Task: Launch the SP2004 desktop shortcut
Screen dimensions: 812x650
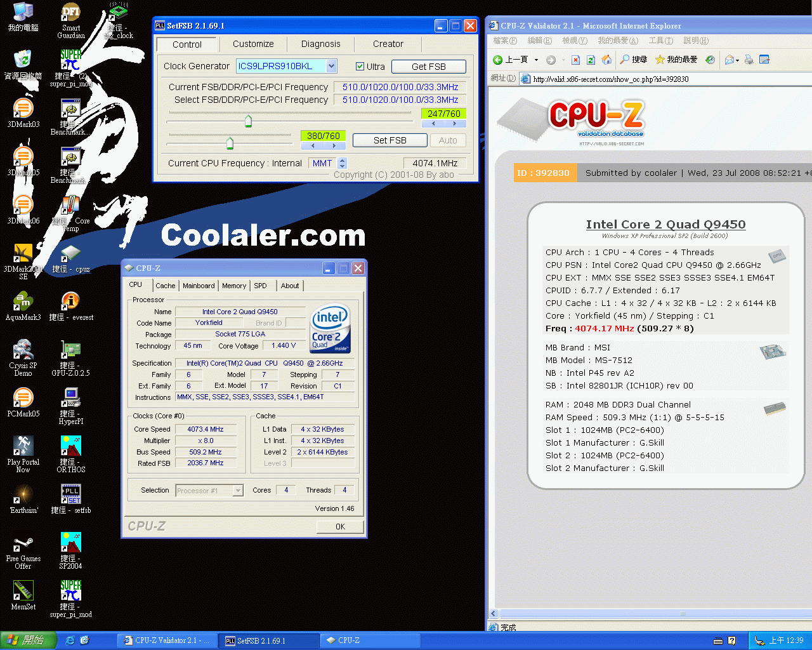Action: click(71, 551)
